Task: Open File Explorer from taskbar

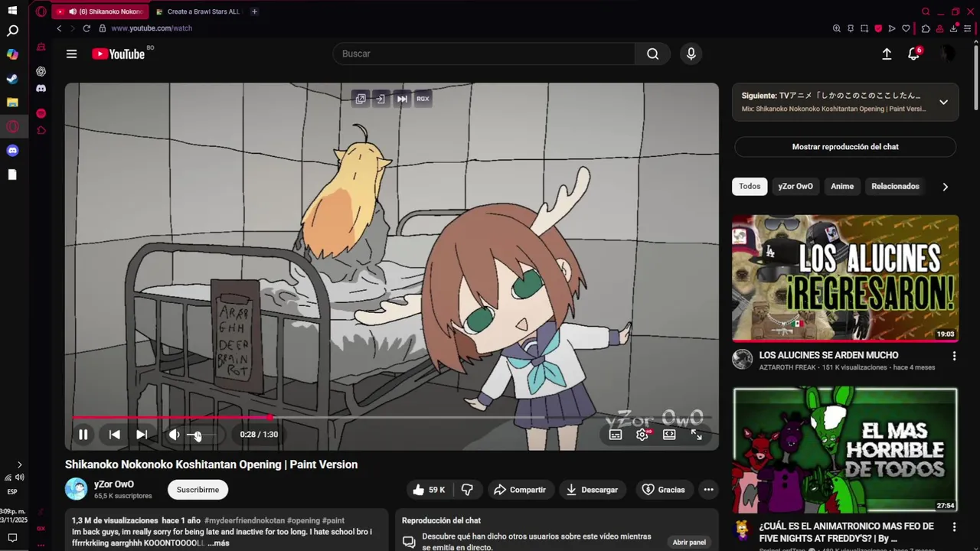Action: point(12,103)
